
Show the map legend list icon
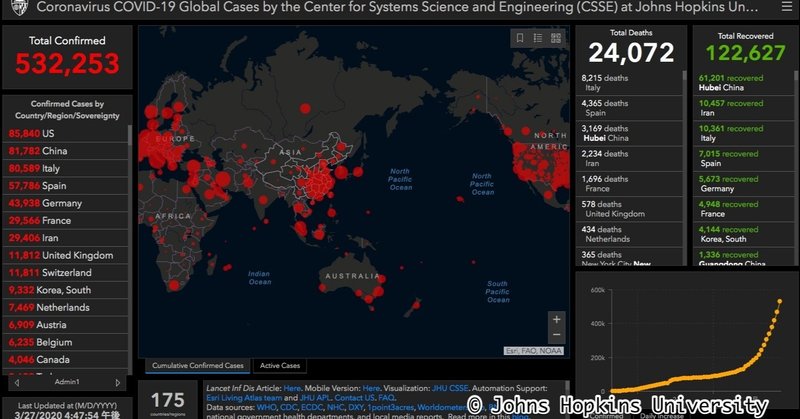click(x=538, y=38)
